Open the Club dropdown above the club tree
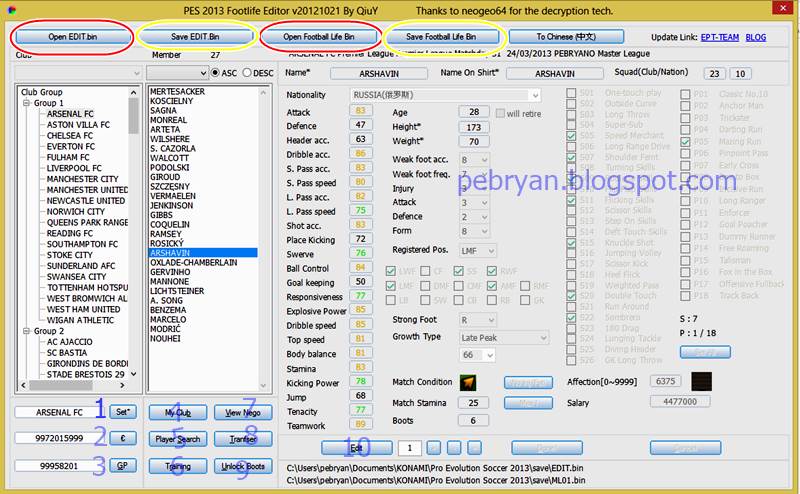Screen dimensions: 800x494 (x=78, y=73)
